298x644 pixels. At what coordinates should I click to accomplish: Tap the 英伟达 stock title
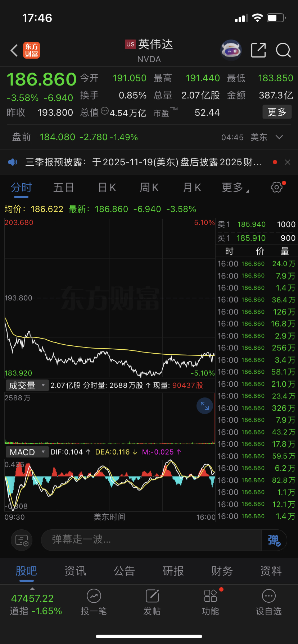155,44
